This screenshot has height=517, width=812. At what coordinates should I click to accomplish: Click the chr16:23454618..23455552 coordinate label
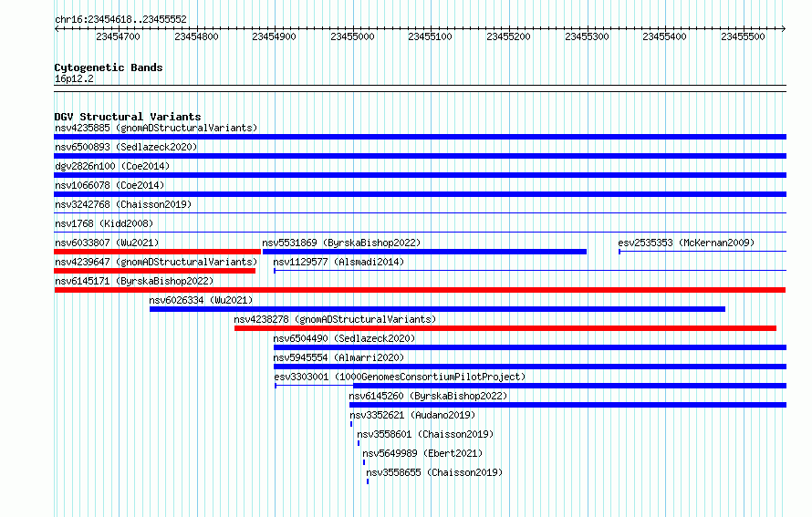[x=120, y=19]
